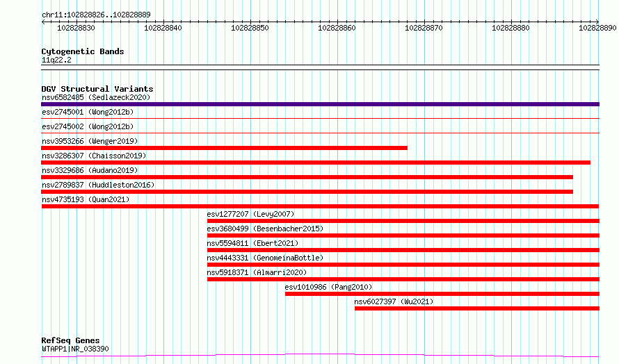Click the DGV Structural Variants track title
Image resolution: width=619 pixels, height=364 pixels.
[x=97, y=89]
